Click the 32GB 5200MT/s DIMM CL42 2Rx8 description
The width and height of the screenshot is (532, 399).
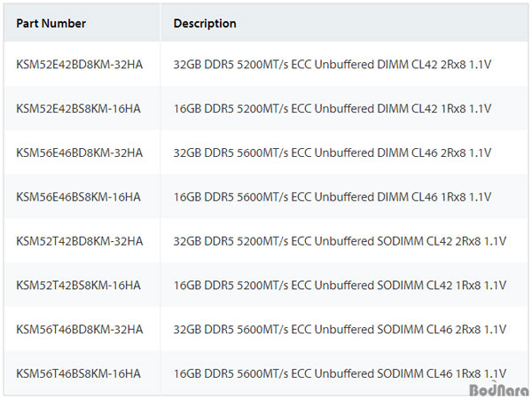point(332,65)
